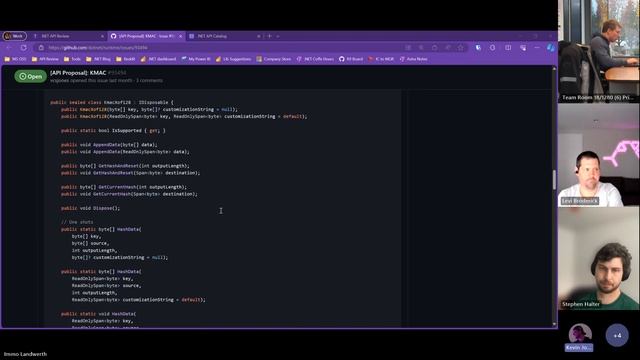Open the .NET Blog bookmarks folder
Screen dimensions: 640x360
click(x=98, y=59)
